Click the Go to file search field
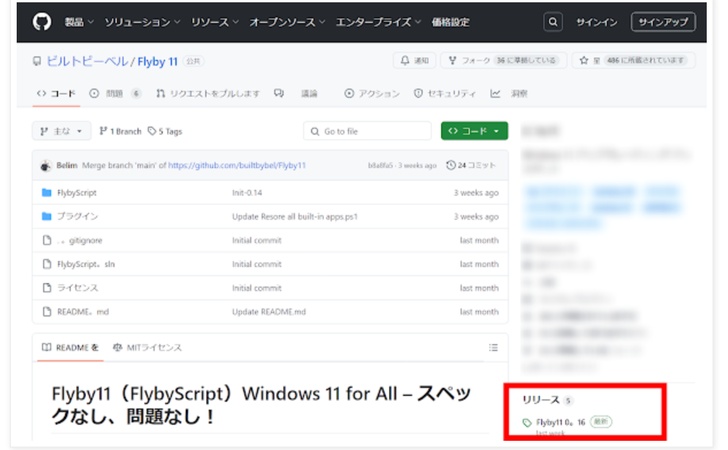This screenshot has width=728, height=450. 367,131
